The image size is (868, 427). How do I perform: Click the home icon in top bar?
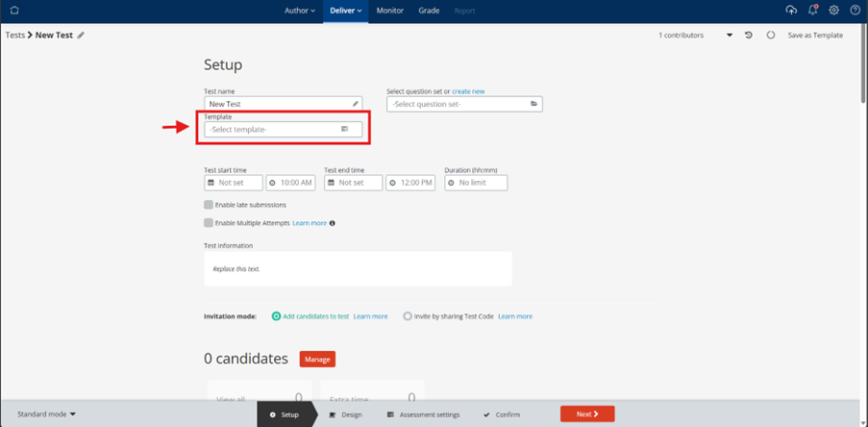click(15, 10)
